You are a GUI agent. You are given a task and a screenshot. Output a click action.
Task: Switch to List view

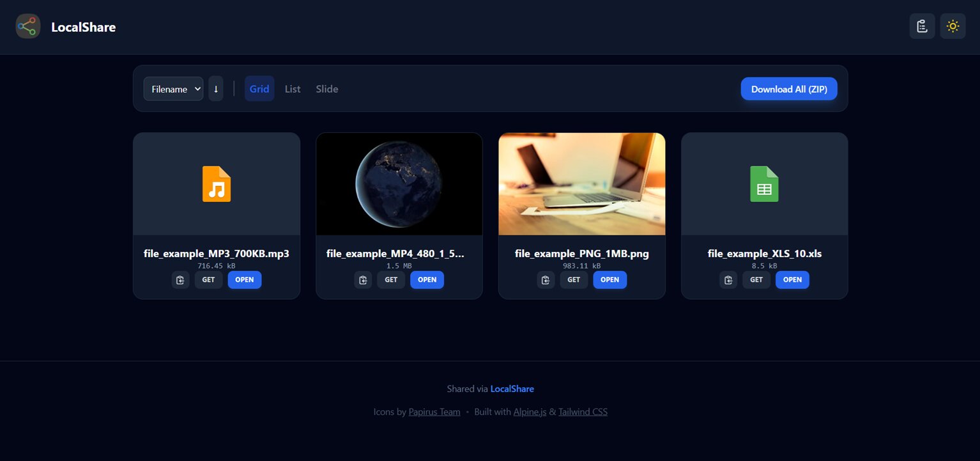[x=293, y=89]
